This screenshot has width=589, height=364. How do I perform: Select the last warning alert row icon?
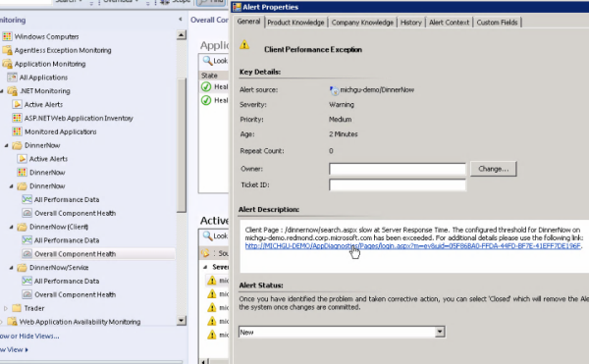212,335
